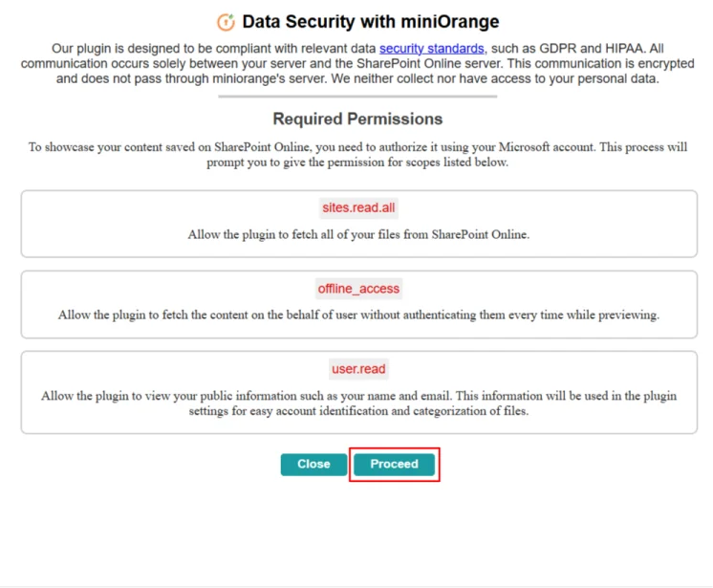This screenshot has height=588, width=713.
Task: Click the Data Security with miniOrange heading
Action: [370, 22]
